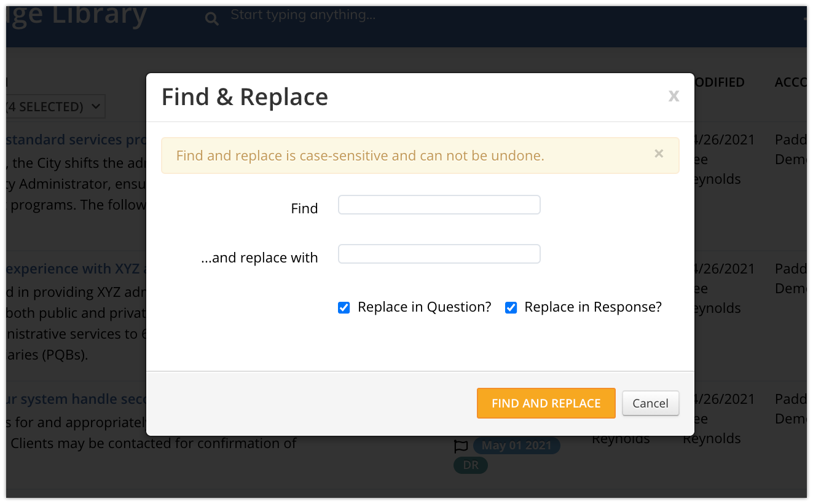Viewport: 813px width, 504px height.
Task: Toggle the Replace in Question checkbox
Action: [x=344, y=307]
